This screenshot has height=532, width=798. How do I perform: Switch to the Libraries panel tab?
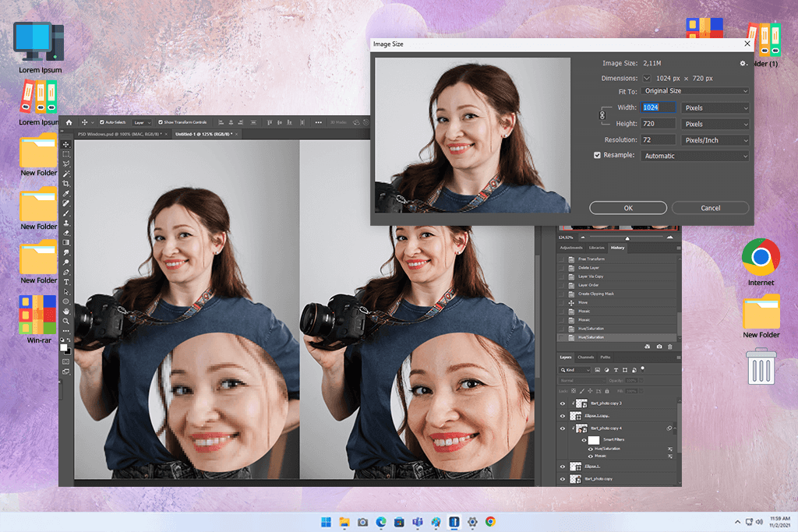[596, 248]
